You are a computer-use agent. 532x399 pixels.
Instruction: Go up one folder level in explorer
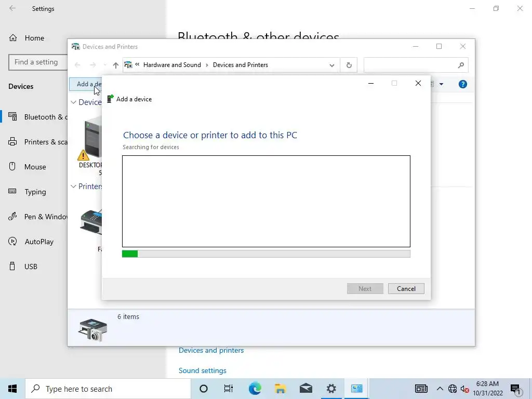116,65
